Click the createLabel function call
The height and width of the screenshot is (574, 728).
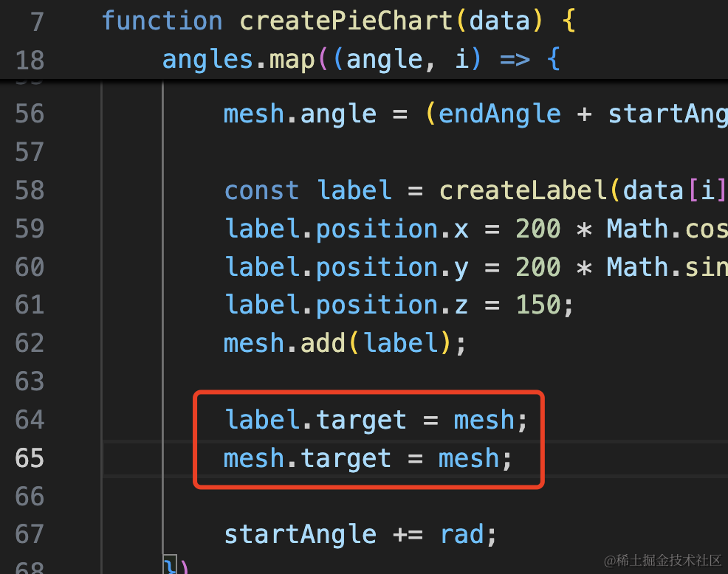point(523,190)
